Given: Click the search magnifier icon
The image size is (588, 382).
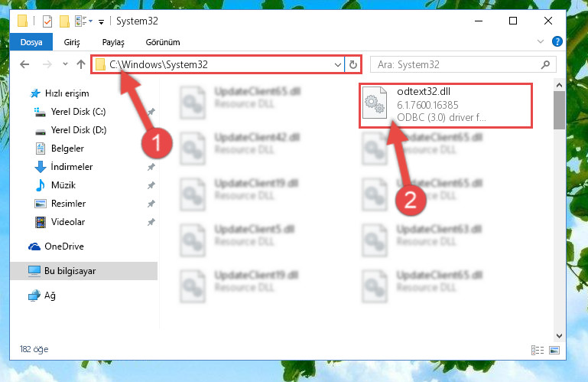Looking at the screenshot, I should [x=546, y=64].
